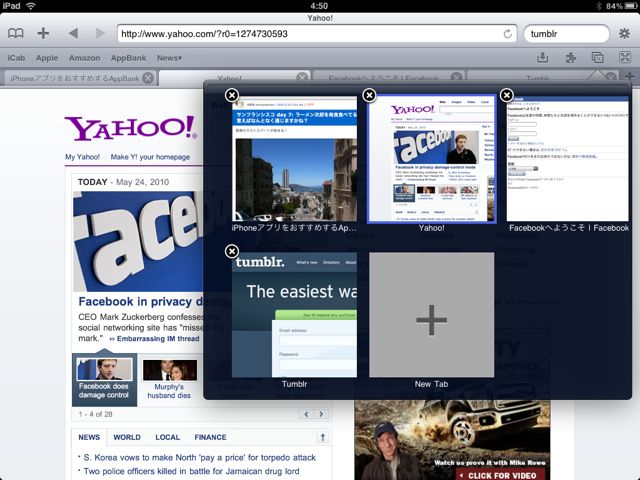Viewport: 640px width, 480px height.
Task: Select the Facebook page thumbnail
Action: (x=568, y=158)
